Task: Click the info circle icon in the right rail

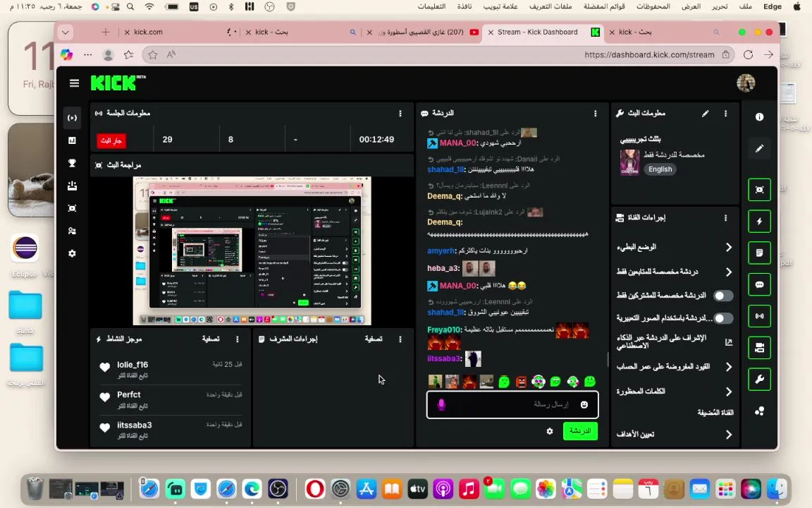Action: click(x=759, y=117)
